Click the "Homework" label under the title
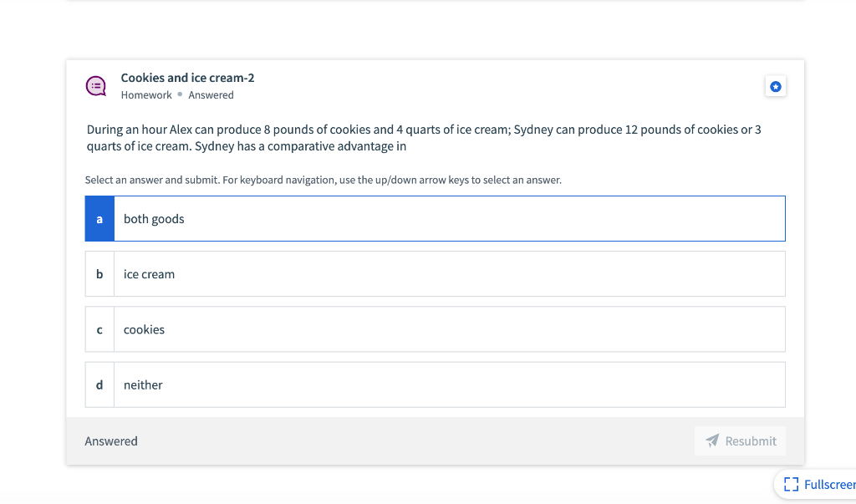This screenshot has height=504, width=856. tap(146, 95)
